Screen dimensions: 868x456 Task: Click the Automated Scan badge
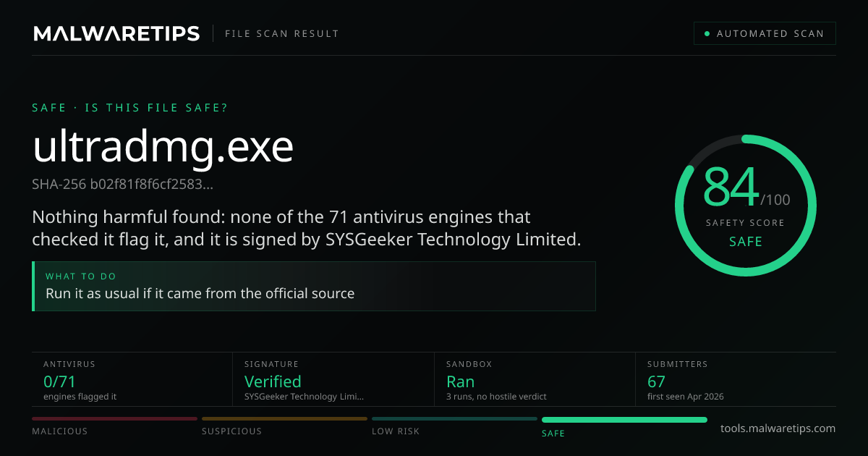point(765,33)
